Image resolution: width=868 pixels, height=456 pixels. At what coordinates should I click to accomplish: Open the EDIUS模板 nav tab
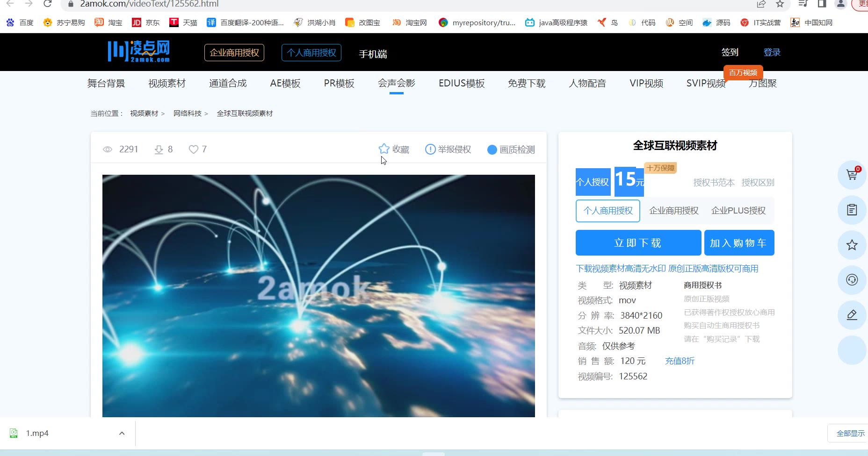coord(462,83)
